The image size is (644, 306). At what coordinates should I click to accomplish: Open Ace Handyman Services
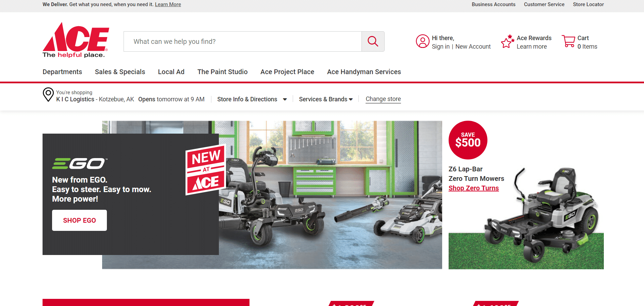click(364, 72)
